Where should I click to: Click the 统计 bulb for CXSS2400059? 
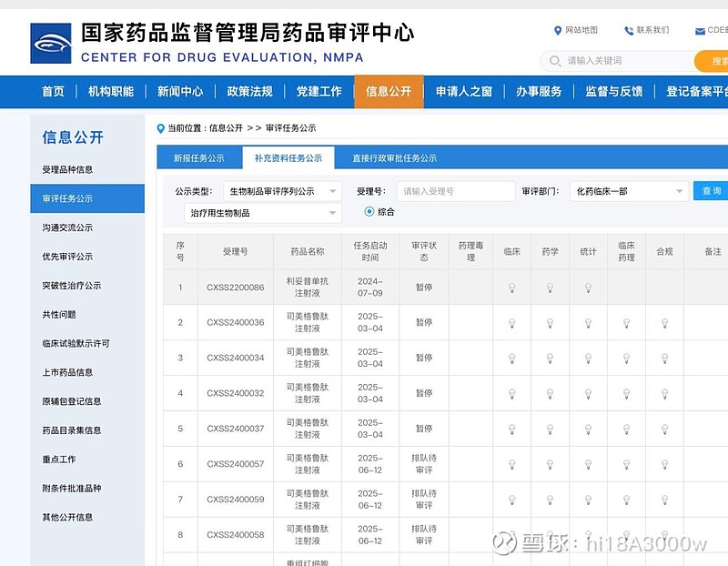tap(588, 500)
